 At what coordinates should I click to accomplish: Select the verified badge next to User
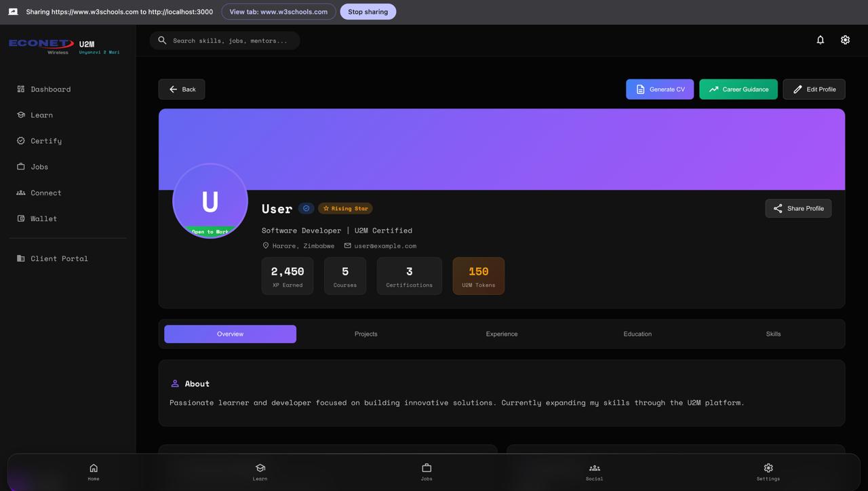pos(306,208)
